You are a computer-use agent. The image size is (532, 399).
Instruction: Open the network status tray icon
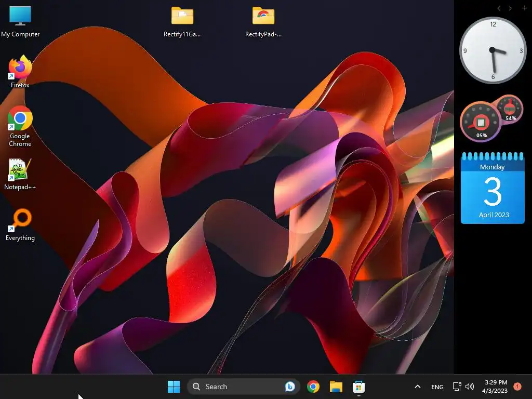457,387
